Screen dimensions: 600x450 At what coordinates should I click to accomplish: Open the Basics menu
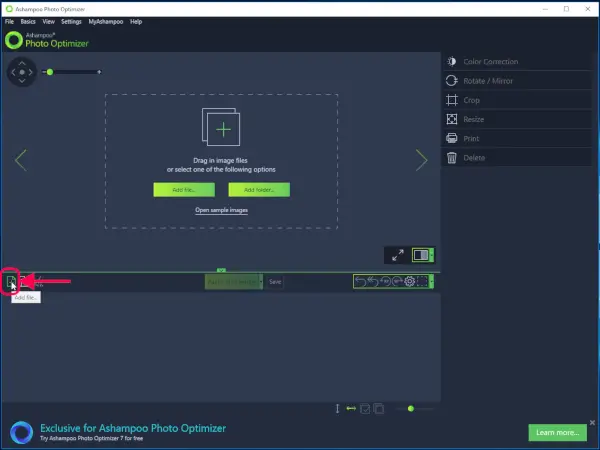28,21
